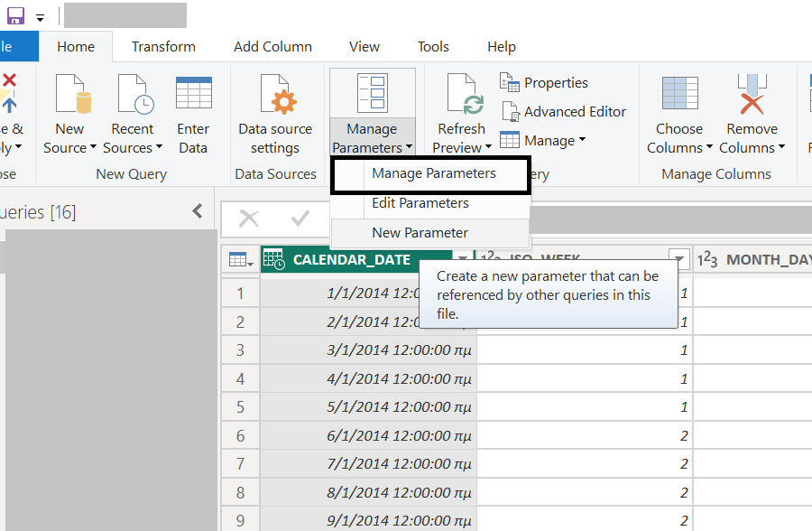Click the Save icon in the title bar
This screenshot has width=812, height=531.
pyautogui.click(x=15, y=15)
